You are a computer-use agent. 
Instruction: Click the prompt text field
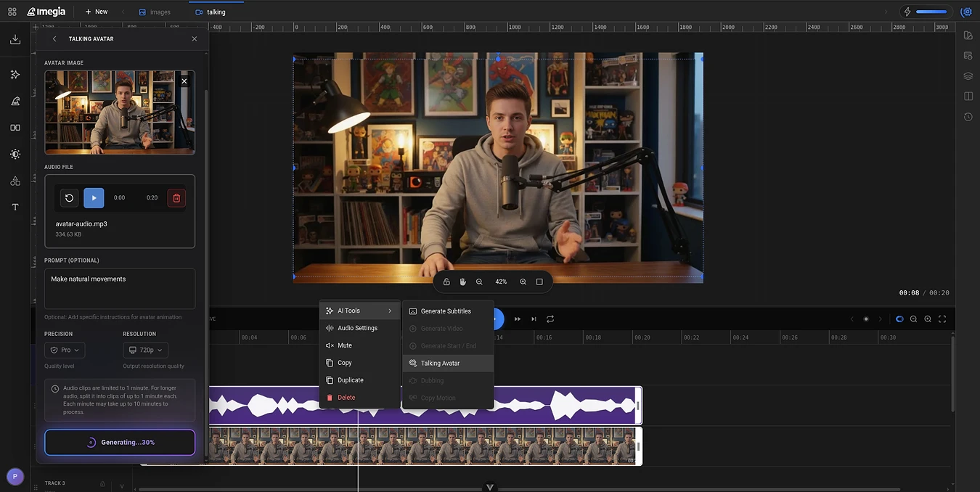pyautogui.click(x=120, y=288)
